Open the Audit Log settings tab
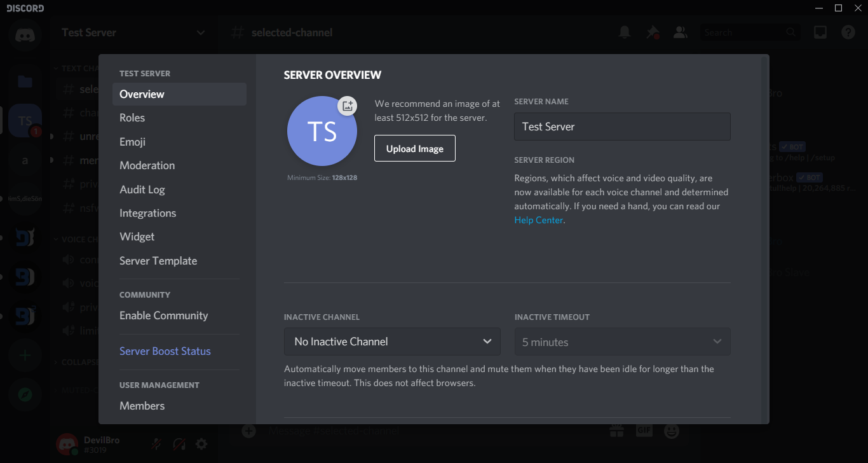Screen dimensions: 868x463 [180, 190]
